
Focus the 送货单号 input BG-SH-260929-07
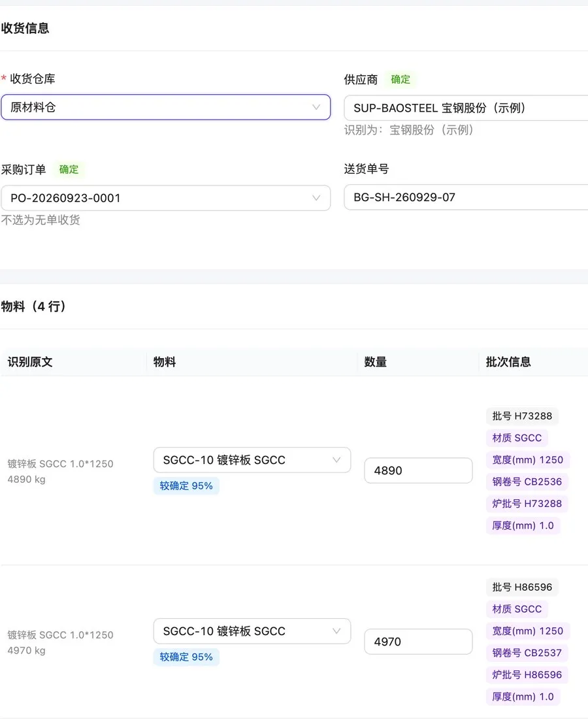tap(466, 197)
